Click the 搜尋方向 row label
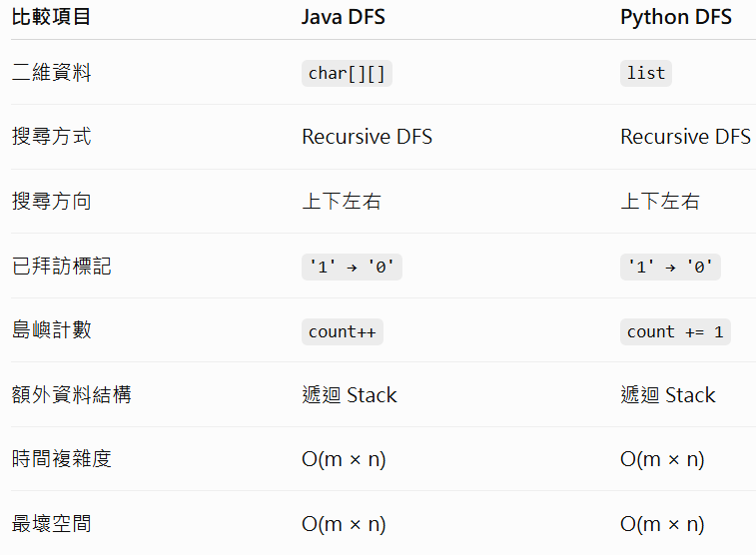The image size is (756, 555). coord(51,202)
